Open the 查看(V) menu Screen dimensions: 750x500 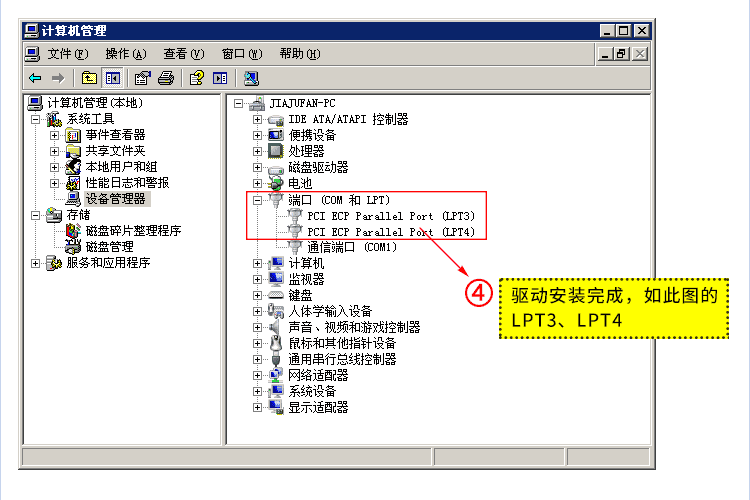tap(184, 54)
